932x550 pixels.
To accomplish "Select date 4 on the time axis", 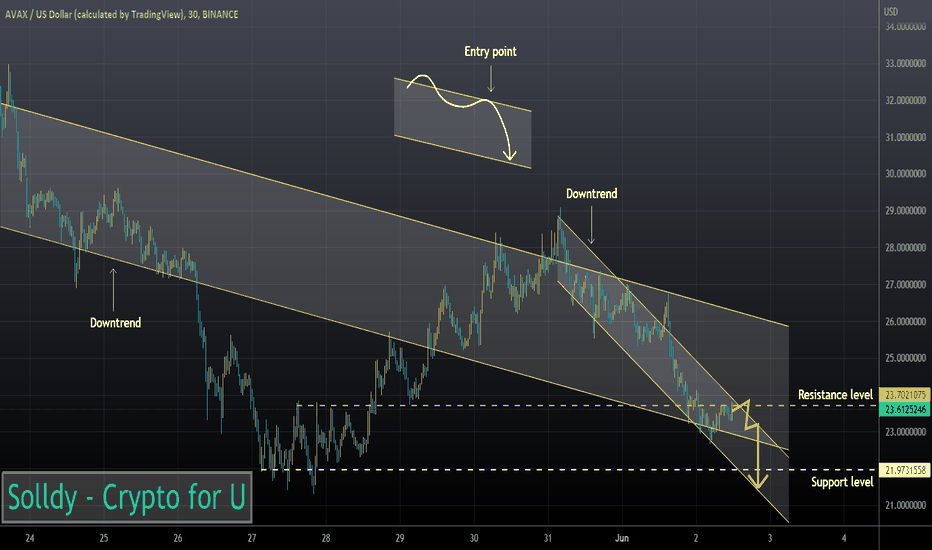I will (x=844, y=538).
